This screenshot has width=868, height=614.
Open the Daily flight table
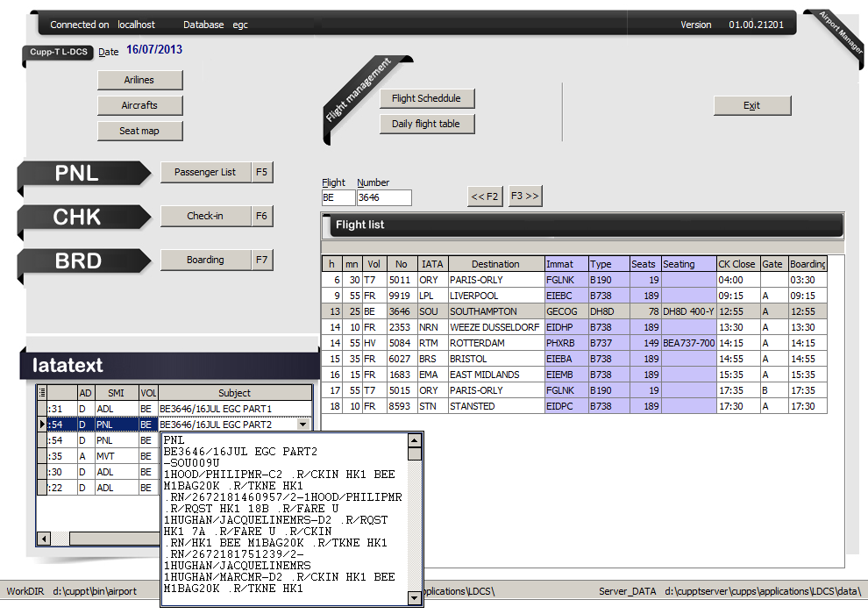click(x=426, y=124)
